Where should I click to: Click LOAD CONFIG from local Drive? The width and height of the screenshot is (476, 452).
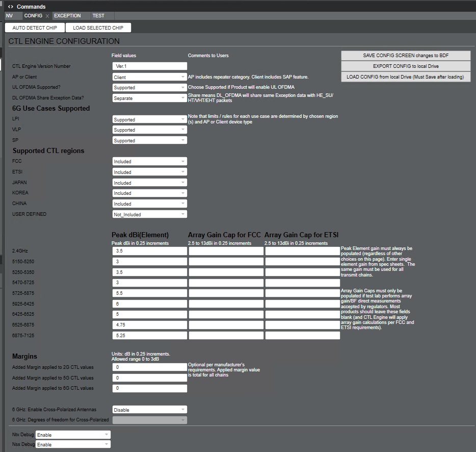click(405, 77)
